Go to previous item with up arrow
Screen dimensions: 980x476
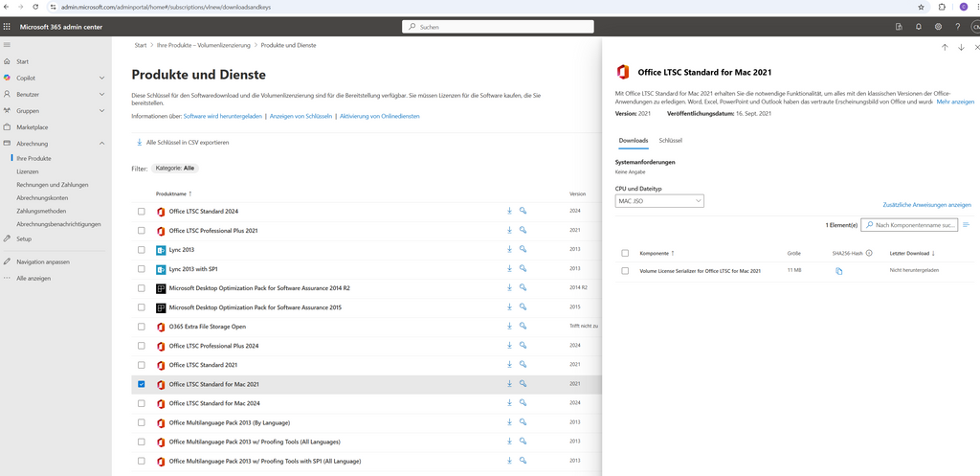[x=945, y=48]
